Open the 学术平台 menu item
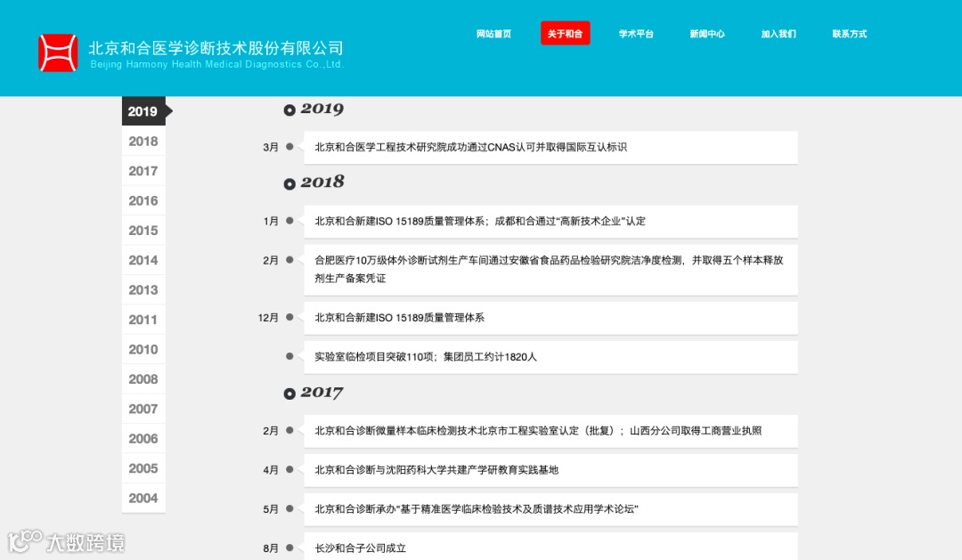This screenshot has height=560, width=962. (x=636, y=34)
